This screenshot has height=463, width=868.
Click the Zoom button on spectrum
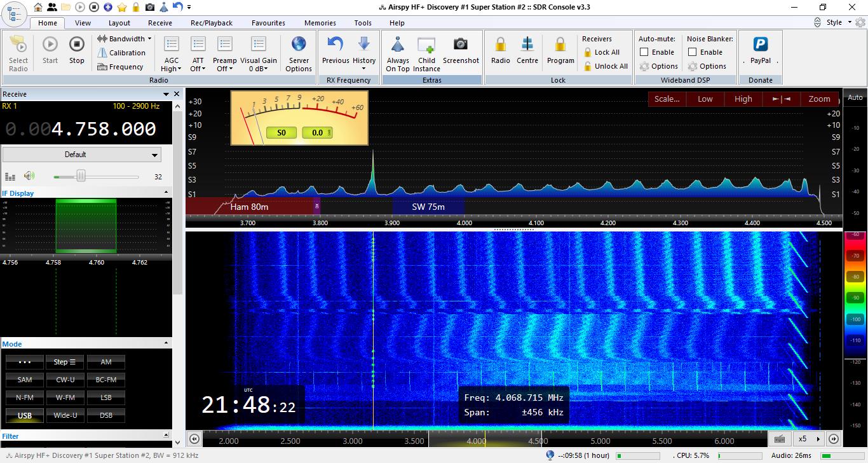819,99
